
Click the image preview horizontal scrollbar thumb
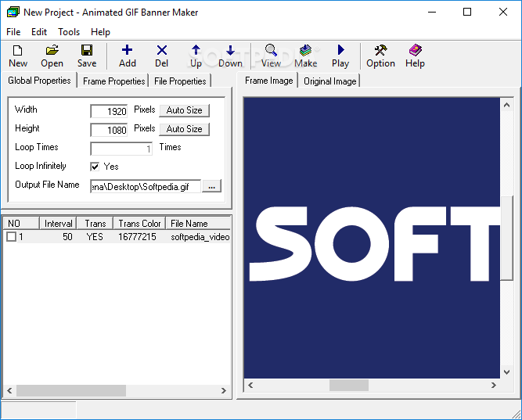[349, 385]
